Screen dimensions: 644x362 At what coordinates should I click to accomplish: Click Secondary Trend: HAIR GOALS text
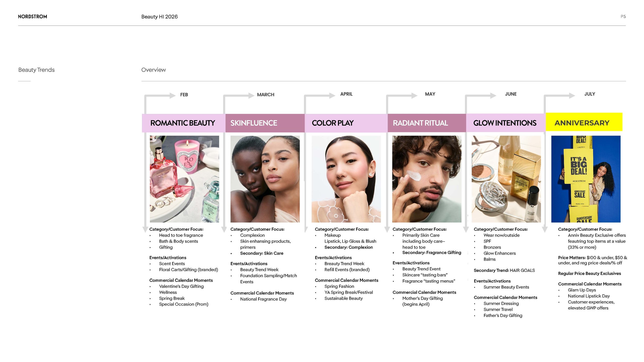pyautogui.click(x=504, y=270)
